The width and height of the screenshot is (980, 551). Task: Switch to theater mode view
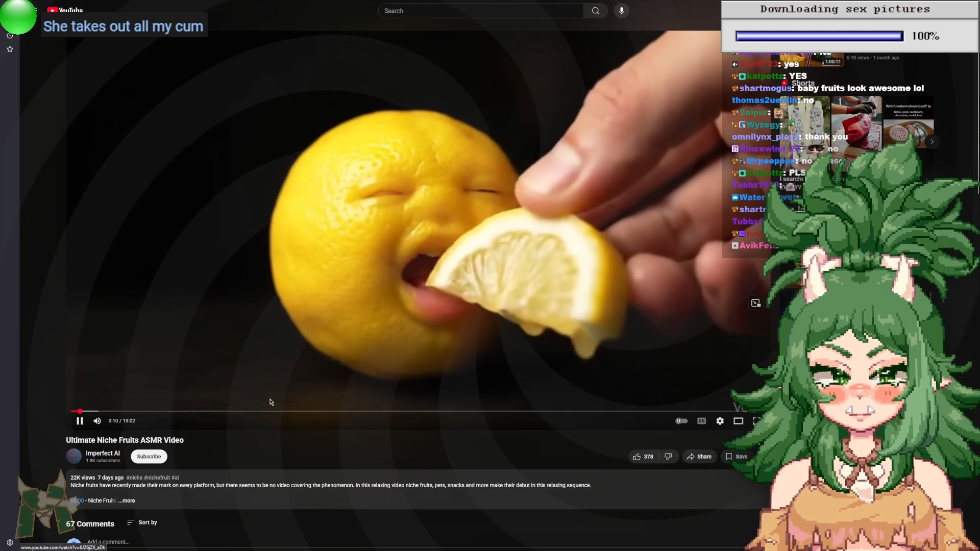click(738, 421)
